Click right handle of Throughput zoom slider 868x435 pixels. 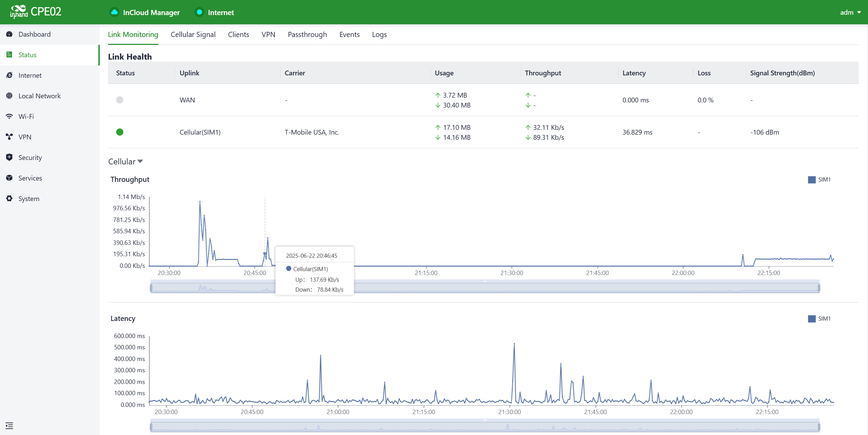pyautogui.click(x=819, y=288)
